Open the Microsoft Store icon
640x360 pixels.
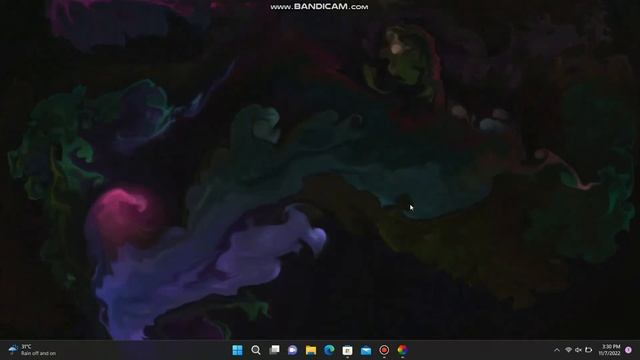[347, 350]
